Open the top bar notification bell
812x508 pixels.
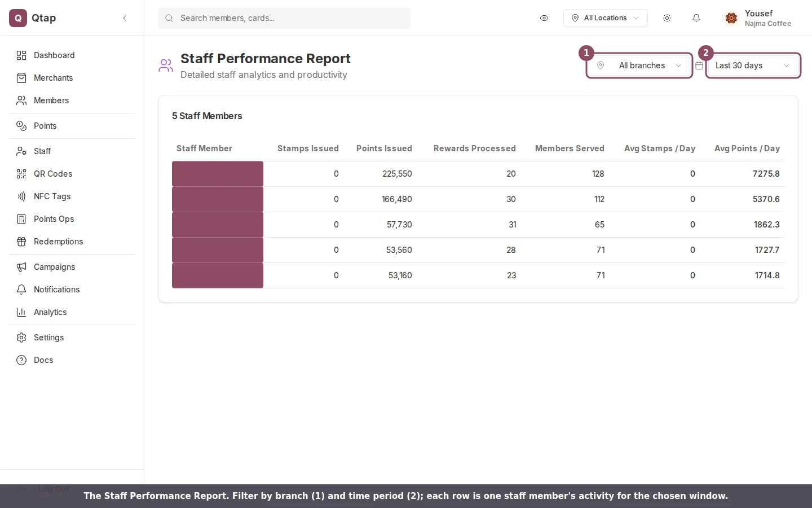click(696, 18)
